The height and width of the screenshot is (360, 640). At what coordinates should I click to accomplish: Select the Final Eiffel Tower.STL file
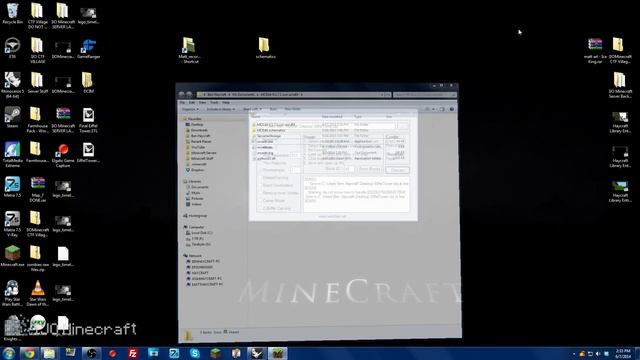(88, 120)
